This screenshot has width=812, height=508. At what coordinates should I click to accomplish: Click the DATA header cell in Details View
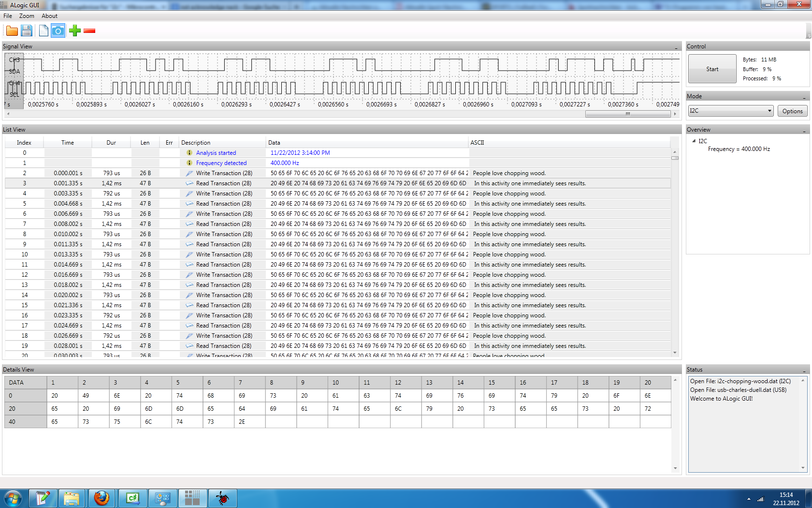(x=26, y=383)
